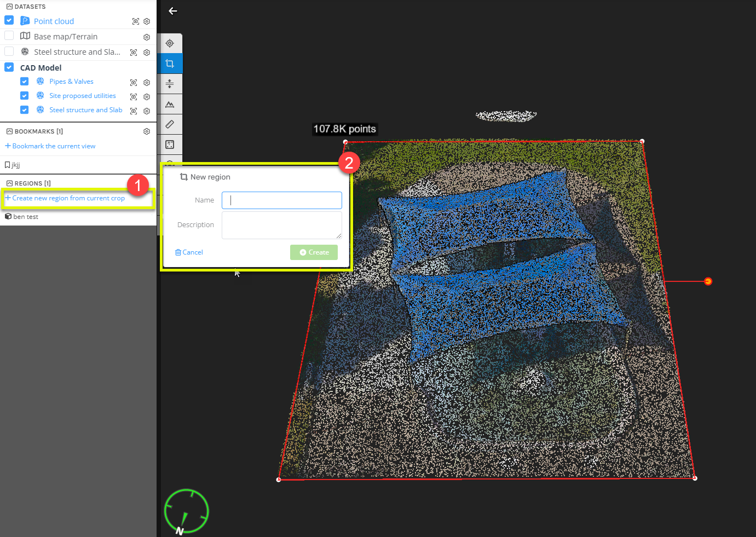Screen dimensions: 756x537
Task: Disable the Pipes & Valves layer
Action: coord(24,81)
